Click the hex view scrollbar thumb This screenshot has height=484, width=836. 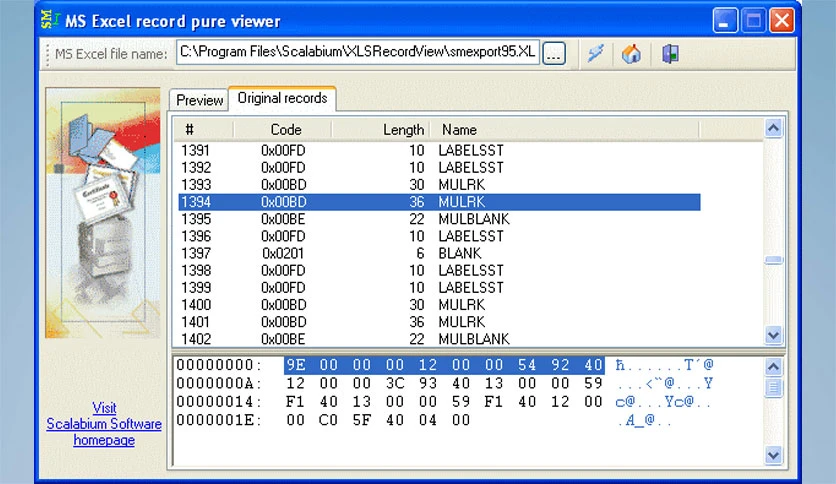(773, 388)
